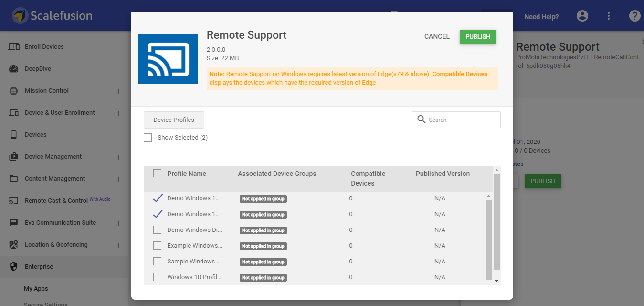Toggle the Show Selected checkbox

pos(148,138)
